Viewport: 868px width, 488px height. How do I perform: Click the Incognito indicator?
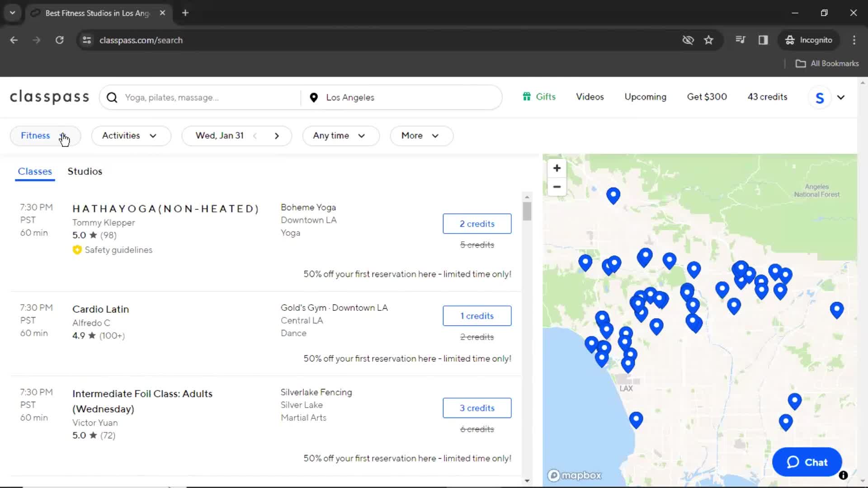tap(809, 40)
